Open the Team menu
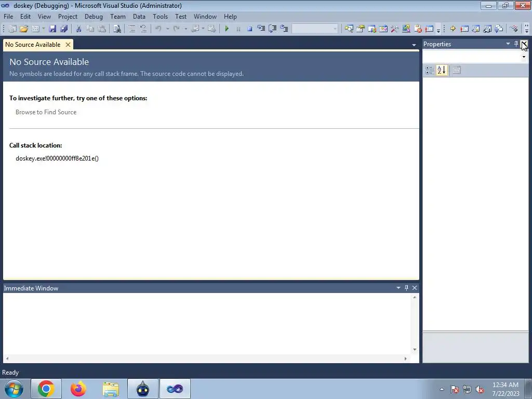The height and width of the screenshot is (399, 532). click(x=118, y=16)
